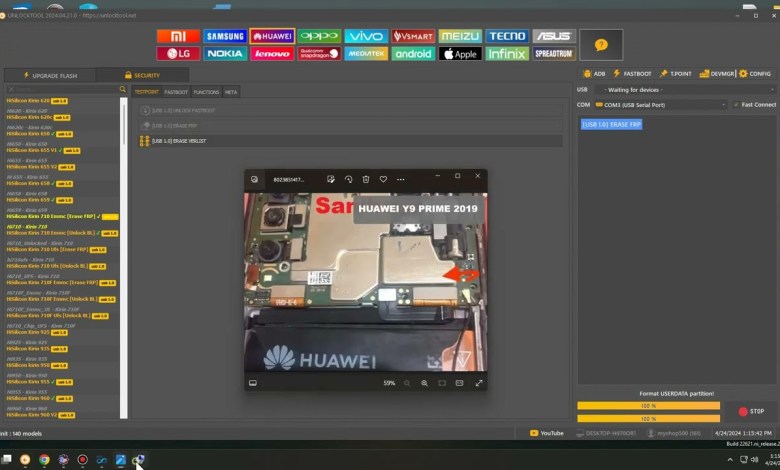Screen dimensions: 780x470
Task: Open the three-dot menu in Photos window
Action: click(x=400, y=179)
